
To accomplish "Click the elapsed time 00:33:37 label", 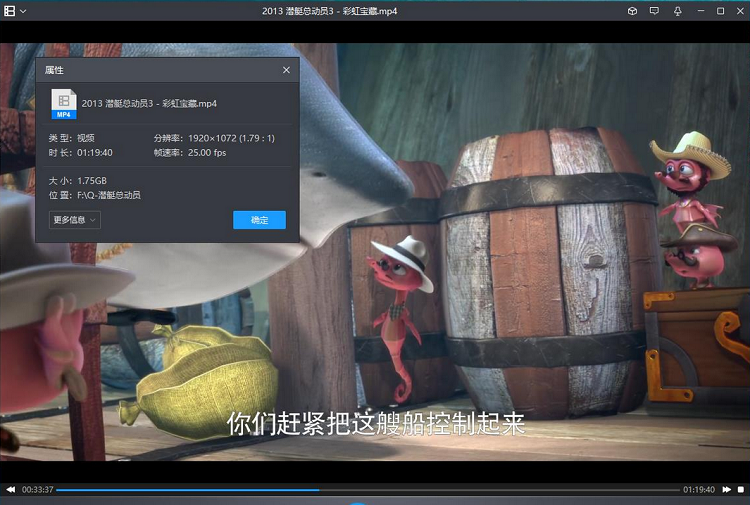I will pos(37,490).
